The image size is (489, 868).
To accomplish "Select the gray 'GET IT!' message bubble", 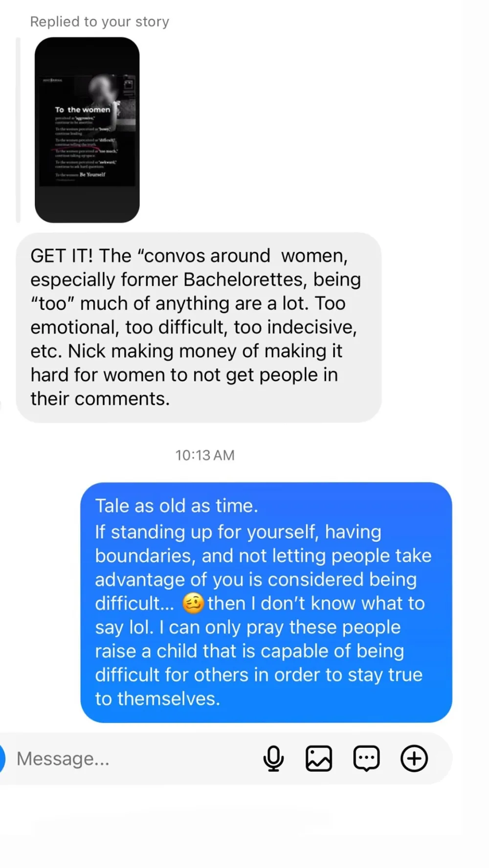I will pyautogui.click(x=199, y=327).
